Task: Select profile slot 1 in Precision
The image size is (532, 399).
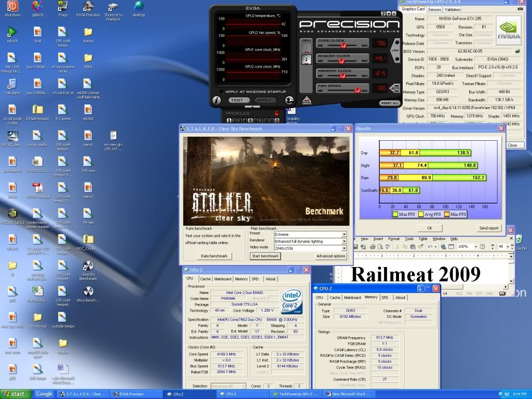Action: [x=229, y=121]
